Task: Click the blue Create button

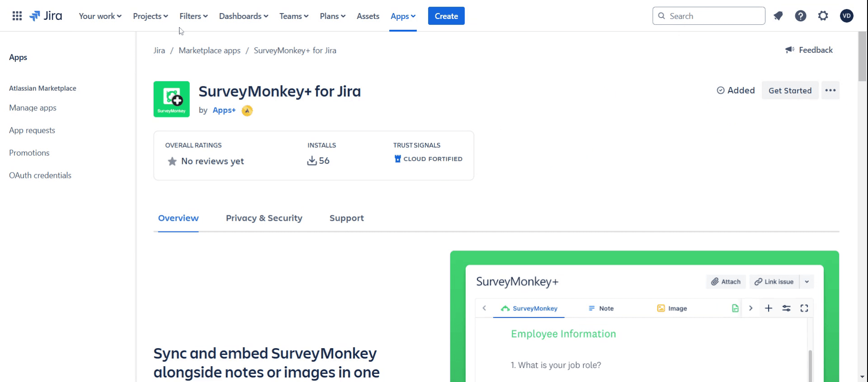Action: (446, 16)
